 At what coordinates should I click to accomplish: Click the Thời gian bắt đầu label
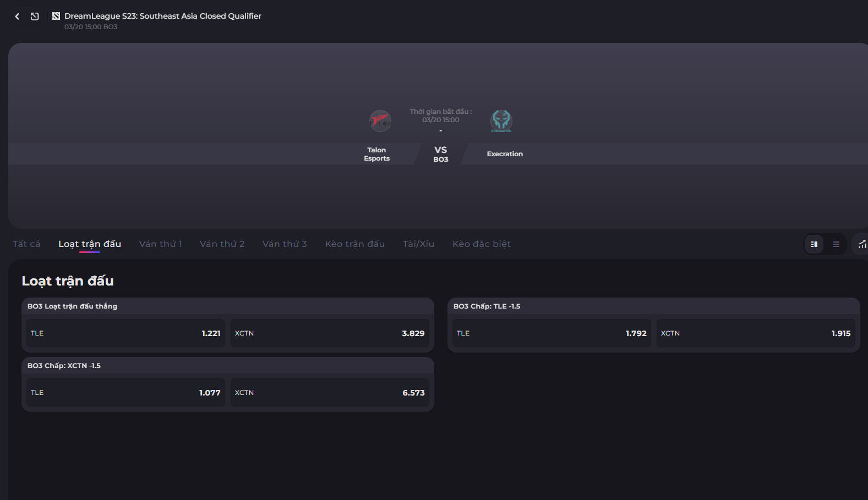click(x=440, y=112)
